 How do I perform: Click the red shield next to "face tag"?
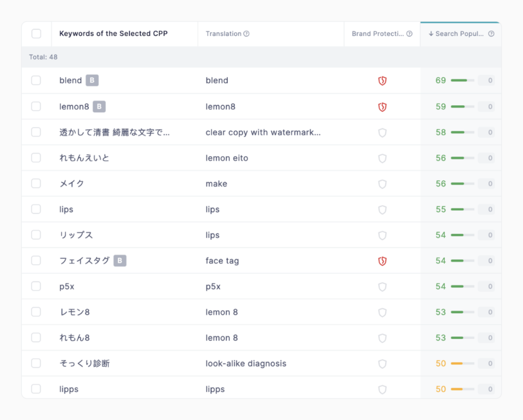click(x=382, y=261)
